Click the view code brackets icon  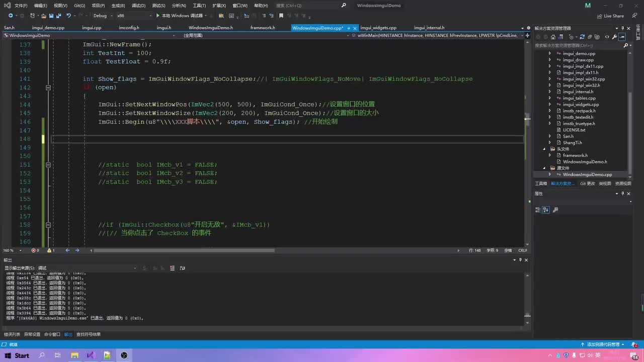(607, 37)
